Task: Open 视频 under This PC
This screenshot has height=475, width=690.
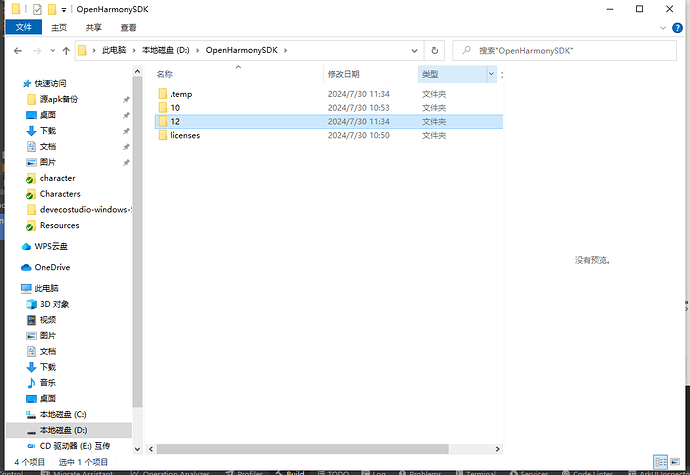Action: point(48,320)
